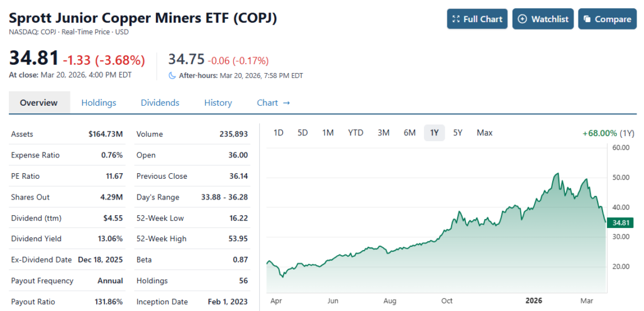Select the 1D chart range
This screenshot has height=311, width=644.
(279, 132)
